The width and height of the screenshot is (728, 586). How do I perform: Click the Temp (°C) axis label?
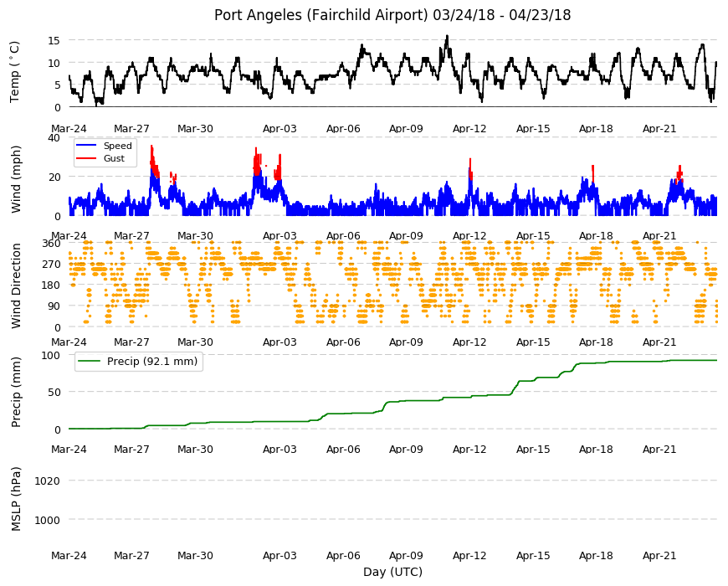click(x=15, y=71)
